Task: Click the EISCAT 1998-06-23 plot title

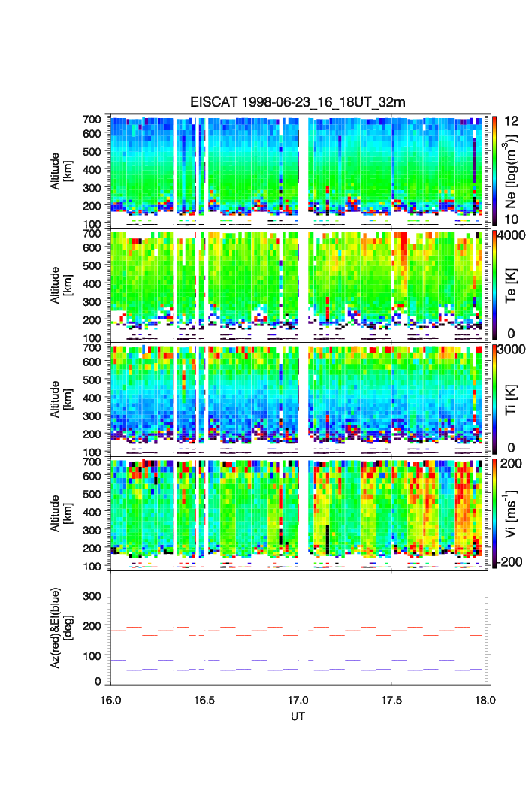Action: [x=297, y=102]
